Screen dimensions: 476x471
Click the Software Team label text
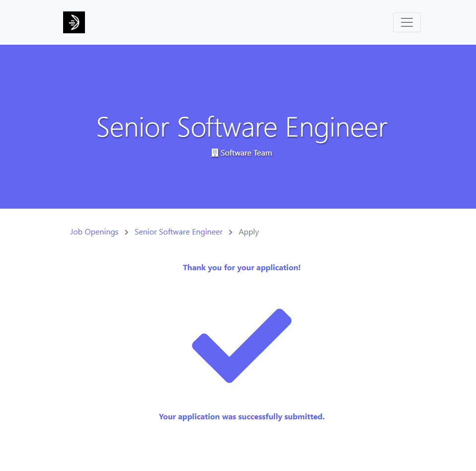246,153
